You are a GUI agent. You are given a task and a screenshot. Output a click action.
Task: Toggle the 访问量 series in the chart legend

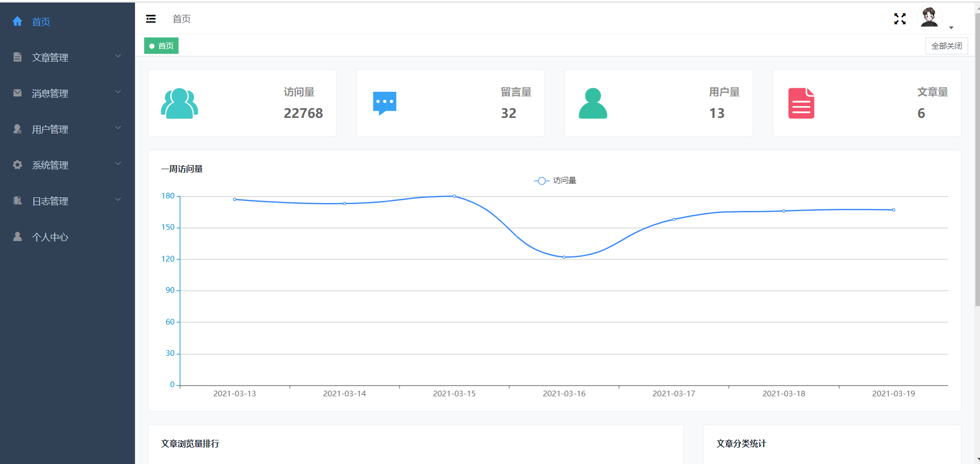tap(555, 180)
